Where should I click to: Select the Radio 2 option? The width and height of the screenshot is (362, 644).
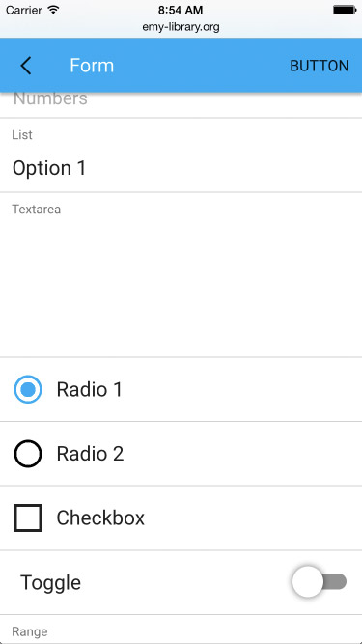28,454
